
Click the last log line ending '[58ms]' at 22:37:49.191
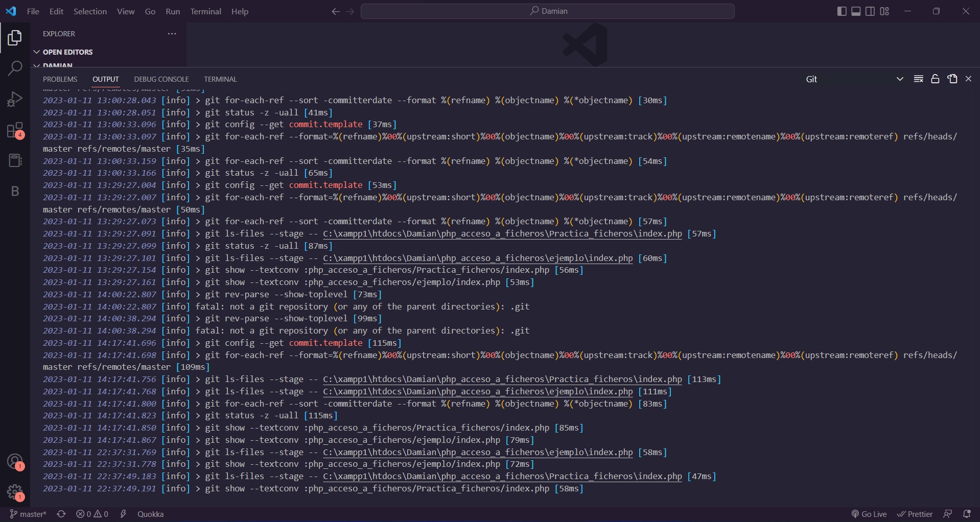tap(313, 489)
